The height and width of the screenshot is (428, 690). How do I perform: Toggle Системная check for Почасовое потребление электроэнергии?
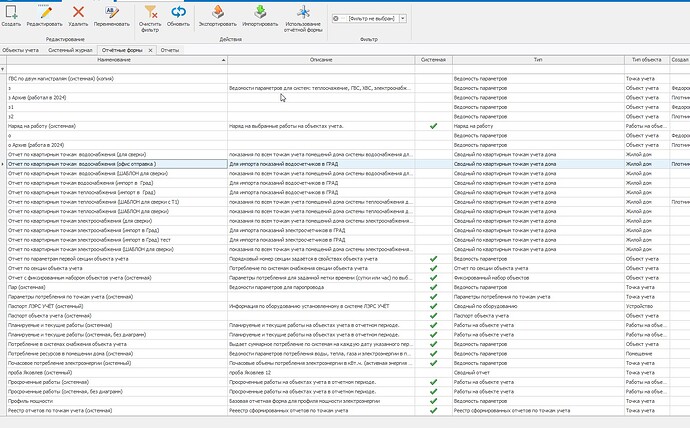pyautogui.click(x=433, y=363)
